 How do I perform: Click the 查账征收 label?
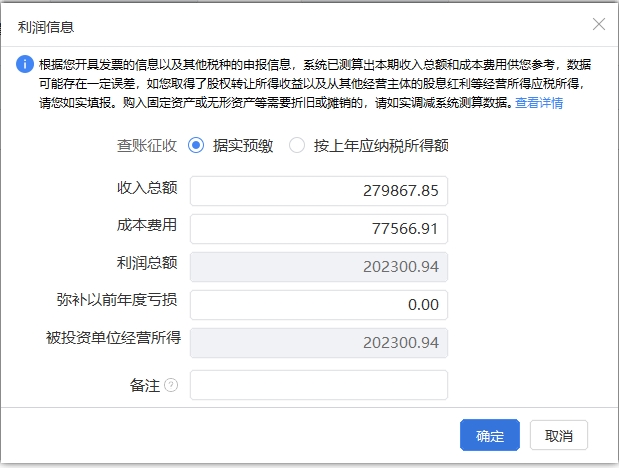point(147,145)
